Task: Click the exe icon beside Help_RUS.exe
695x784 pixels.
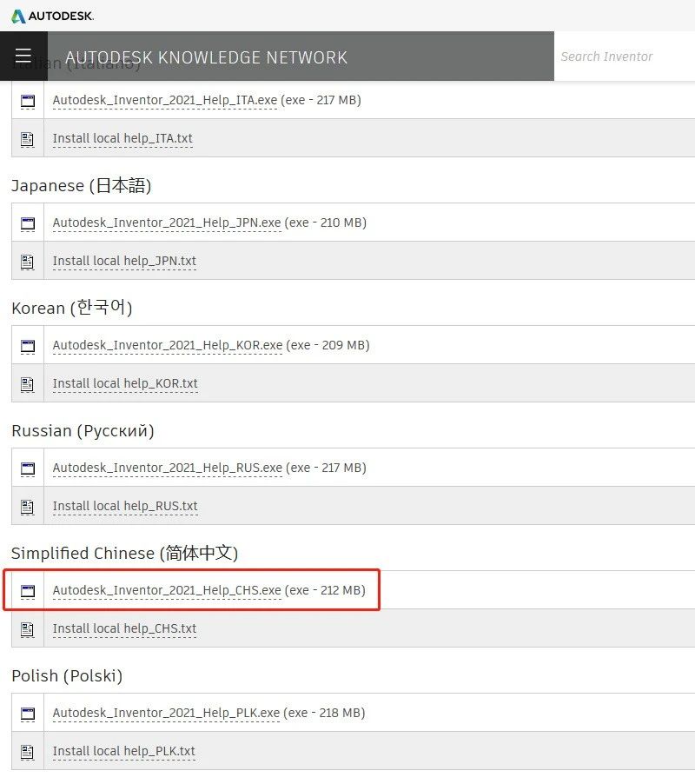Action: coord(28,468)
